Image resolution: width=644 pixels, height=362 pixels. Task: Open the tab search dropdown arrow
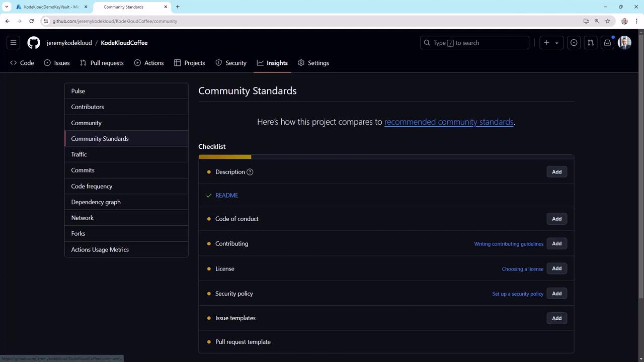7,7
